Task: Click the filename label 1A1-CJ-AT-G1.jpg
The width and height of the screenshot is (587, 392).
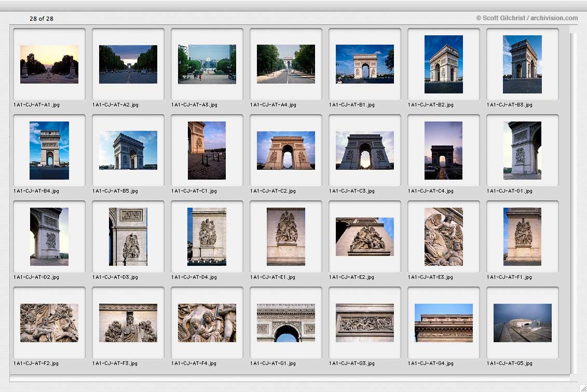Action: pyautogui.click(x=272, y=363)
